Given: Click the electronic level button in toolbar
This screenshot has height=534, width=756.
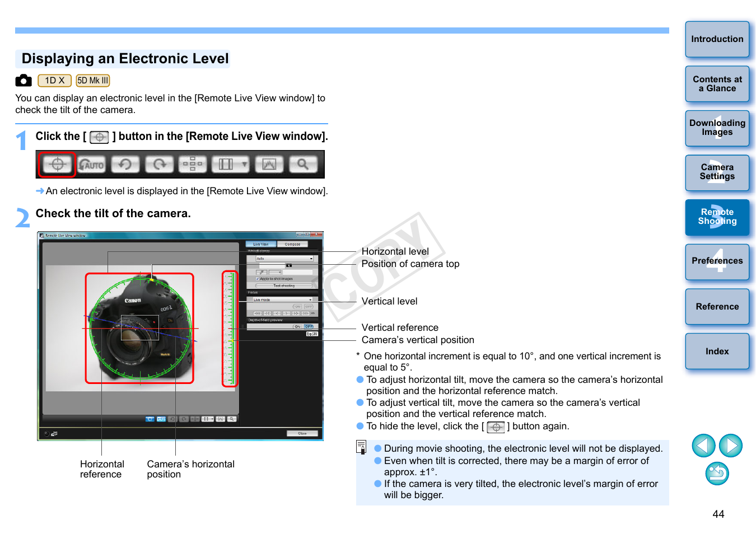Looking at the screenshot, I should tap(57, 165).
